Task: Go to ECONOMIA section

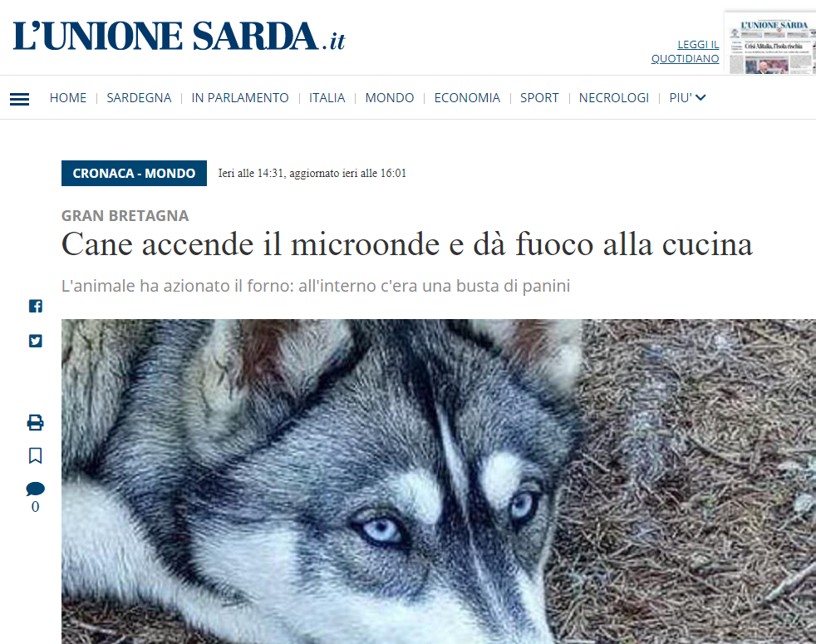Action: coord(467,98)
